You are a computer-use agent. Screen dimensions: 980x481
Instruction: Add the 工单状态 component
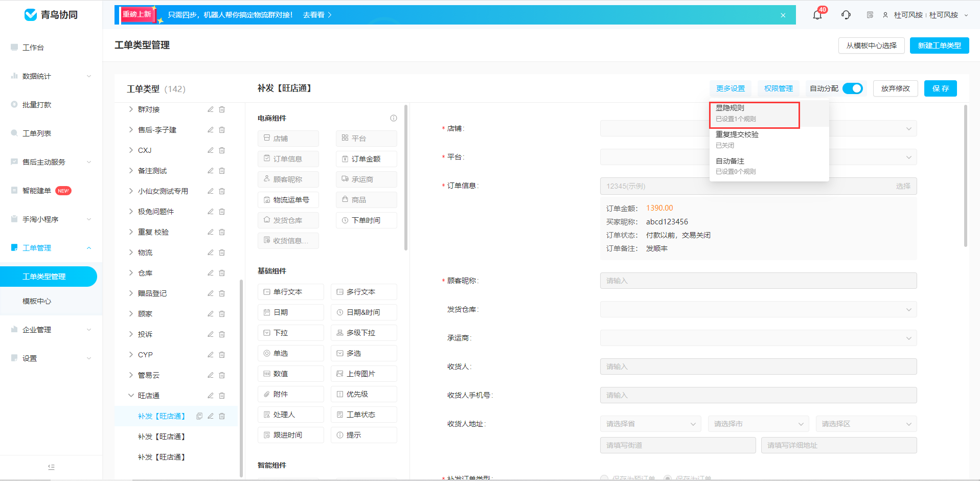tap(364, 415)
